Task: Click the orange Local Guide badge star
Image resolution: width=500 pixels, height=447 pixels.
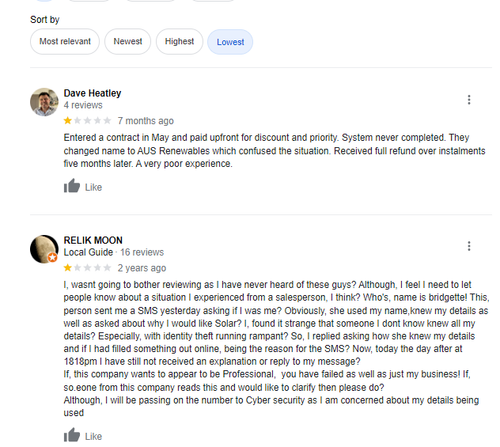Action: [x=52, y=257]
